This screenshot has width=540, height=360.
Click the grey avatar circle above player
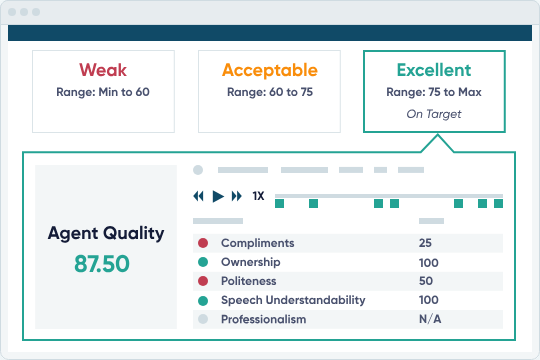coord(198,170)
